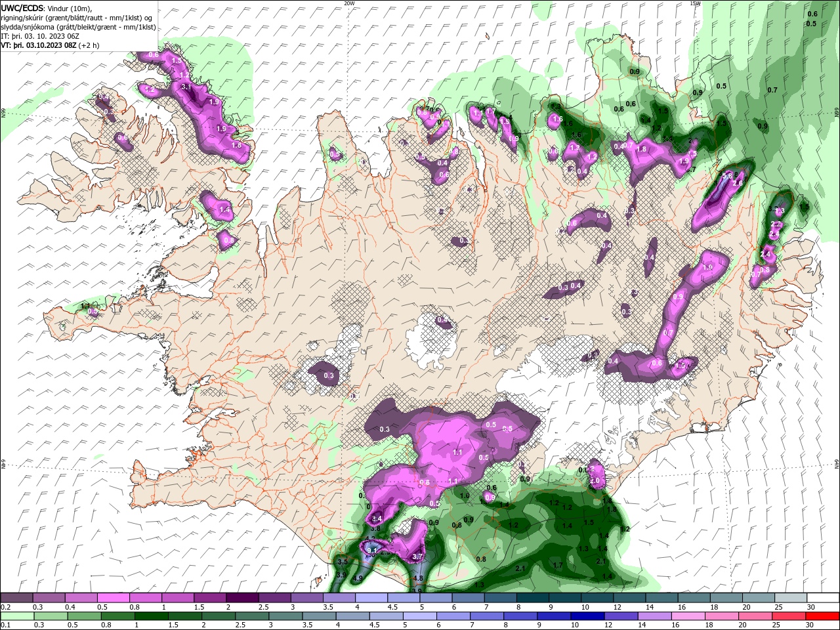This screenshot has height=630, width=840.
Task: Click the valid time 'VT: þri. 03.10.2023 08Z'
Action: pyautogui.click(x=39, y=45)
